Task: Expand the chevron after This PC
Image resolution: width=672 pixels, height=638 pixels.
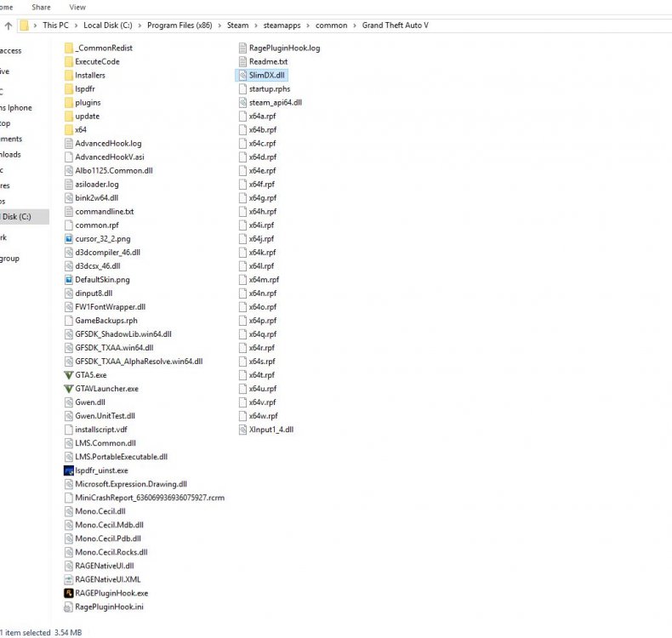Action: click(x=76, y=26)
